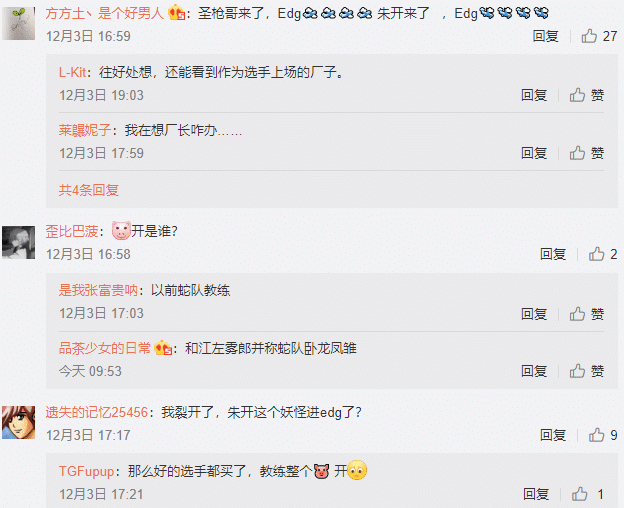
Task: Open 是我张富贵呐's profile link
Action: tap(98, 290)
